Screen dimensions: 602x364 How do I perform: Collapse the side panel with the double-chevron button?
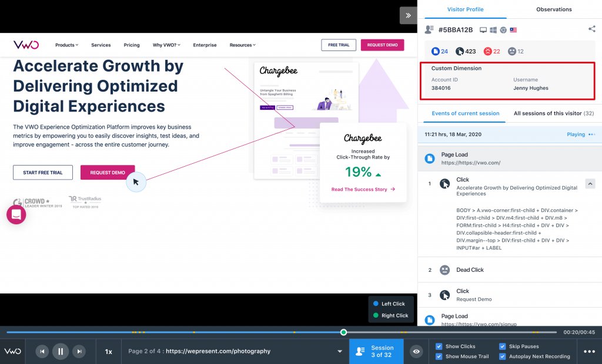(408, 15)
